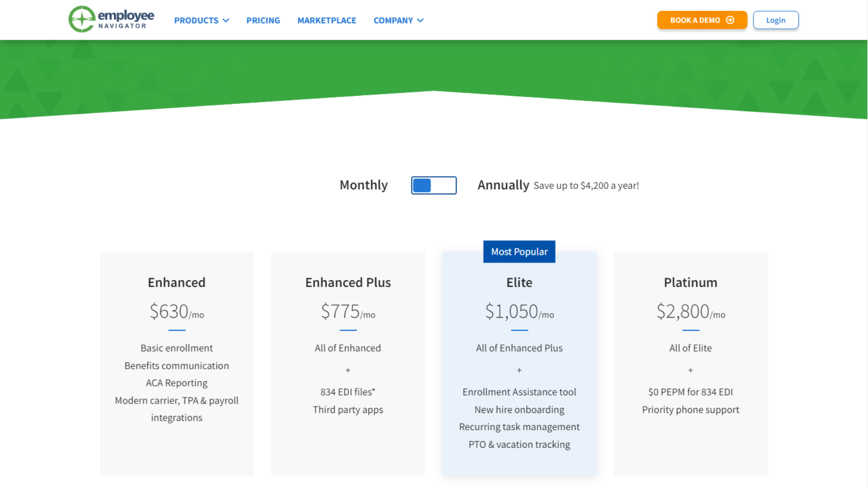Open the Products menu label

click(196, 20)
